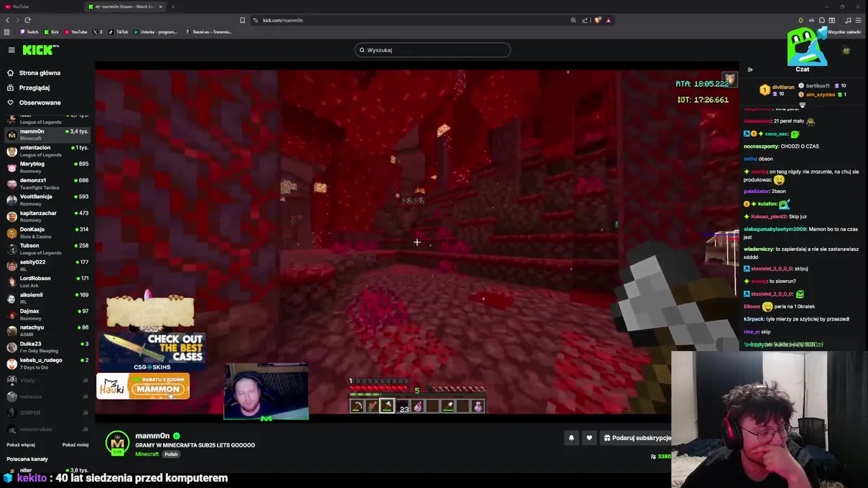The width and height of the screenshot is (868, 488).
Task: Open the Minecraft category link
Action: point(146,454)
